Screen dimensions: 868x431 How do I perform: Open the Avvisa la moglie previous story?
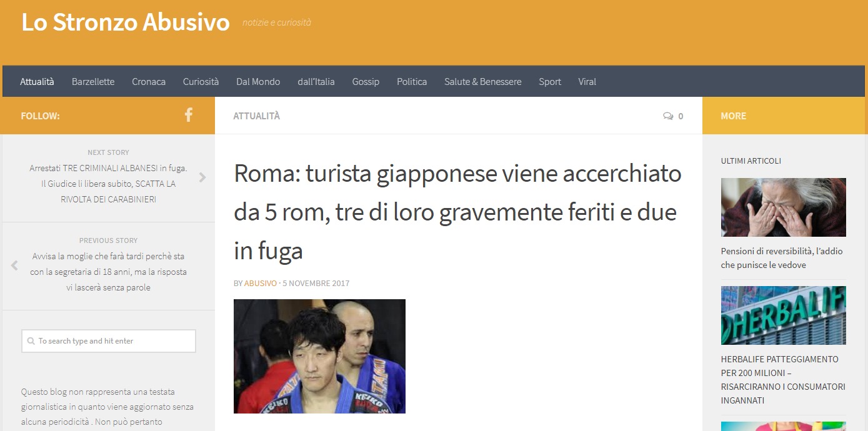[x=109, y=272]
